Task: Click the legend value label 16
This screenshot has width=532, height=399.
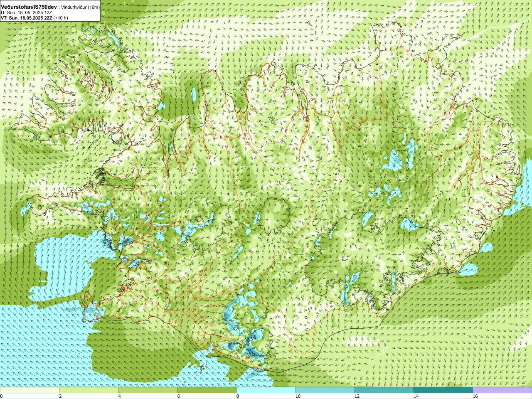Action: click(x=475, y=396)
